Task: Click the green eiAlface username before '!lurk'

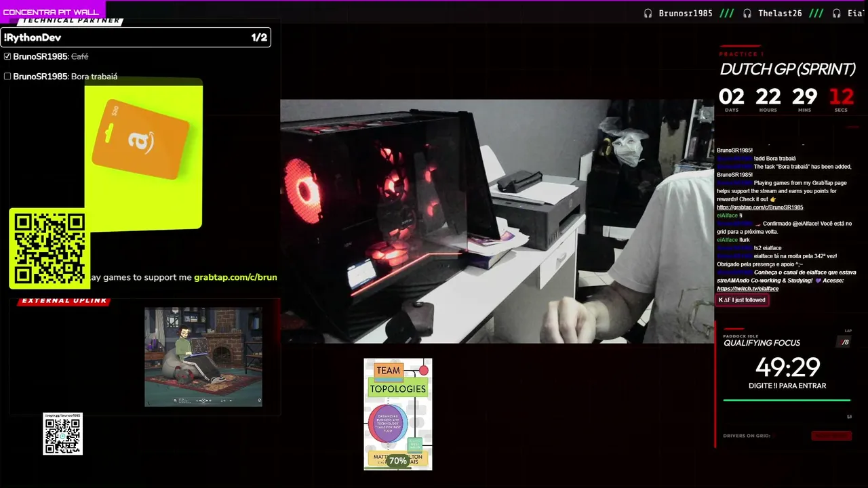Action: [x=727, y=240]
